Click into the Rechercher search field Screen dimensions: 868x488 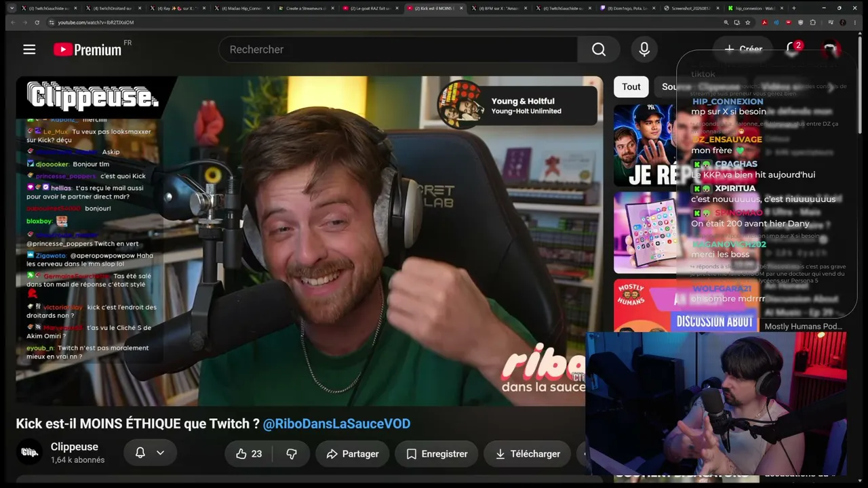[x=398, y=49]
